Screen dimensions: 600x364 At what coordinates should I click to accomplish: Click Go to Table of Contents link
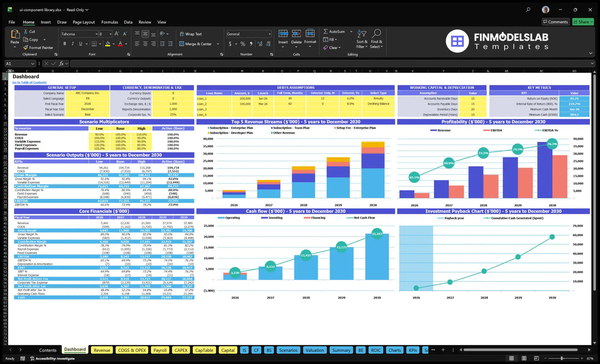pyautogui.click(x=29, y=82)
